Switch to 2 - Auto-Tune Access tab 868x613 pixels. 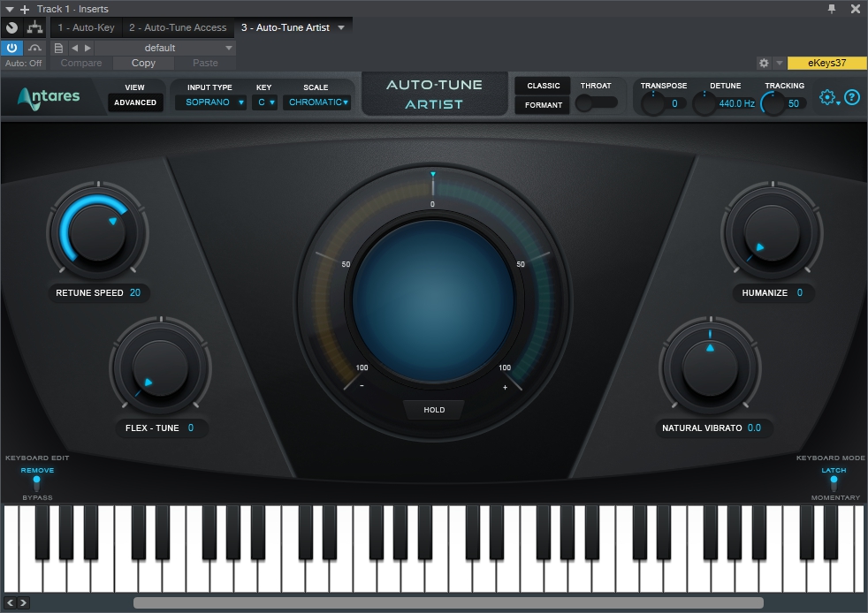point(178,27)
